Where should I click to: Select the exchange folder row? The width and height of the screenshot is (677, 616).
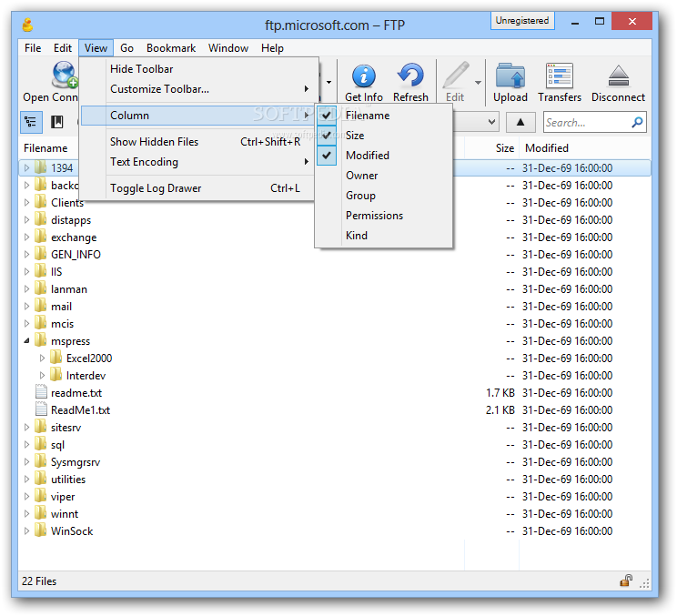coord(335,237)
